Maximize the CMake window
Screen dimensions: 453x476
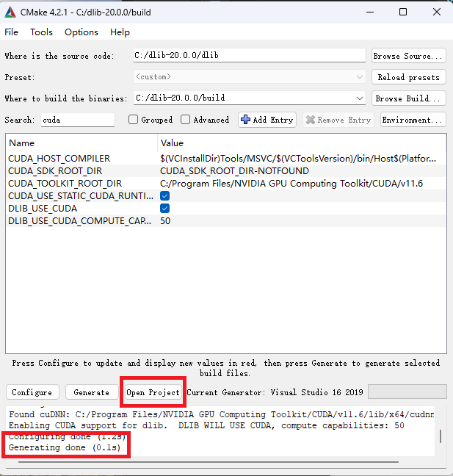(403, 12)
